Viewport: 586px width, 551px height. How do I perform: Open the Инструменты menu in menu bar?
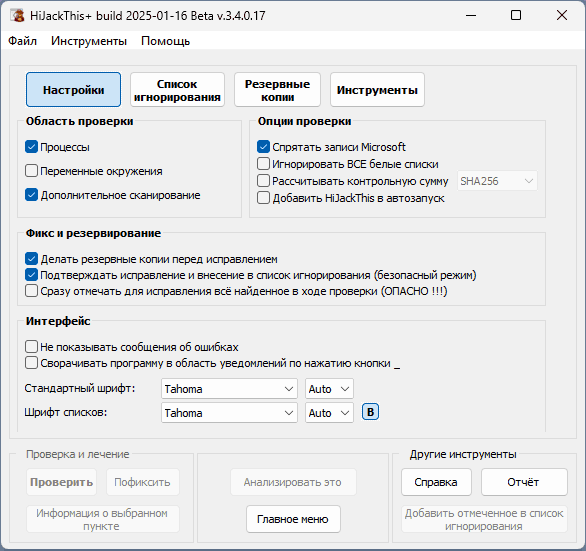pyautogui.click(x=89, y=41)
